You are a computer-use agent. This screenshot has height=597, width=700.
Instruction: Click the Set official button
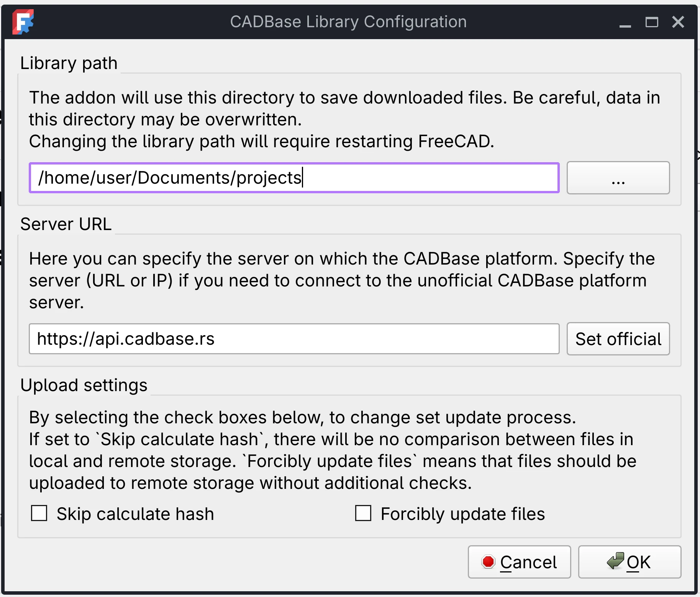[618, 339]
